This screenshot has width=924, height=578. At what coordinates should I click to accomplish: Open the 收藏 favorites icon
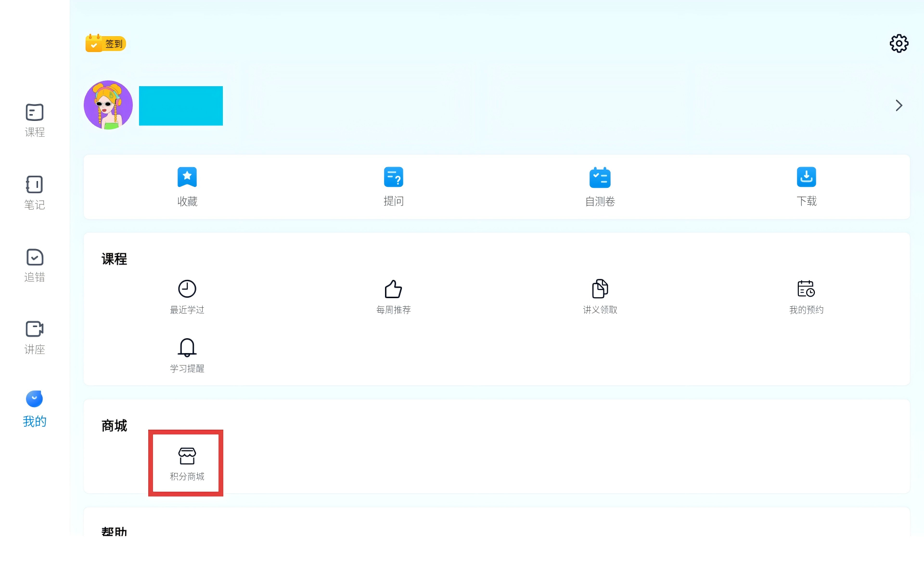187,177
